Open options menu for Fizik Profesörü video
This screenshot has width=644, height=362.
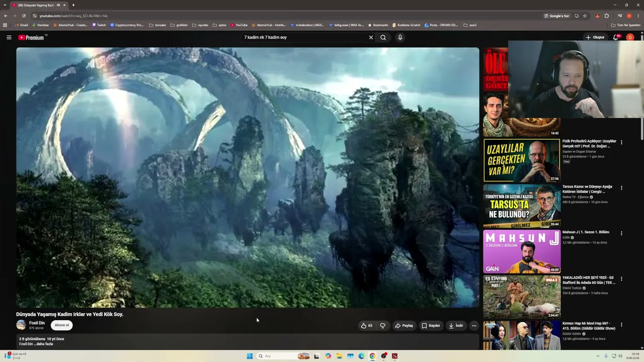[621, 142]
